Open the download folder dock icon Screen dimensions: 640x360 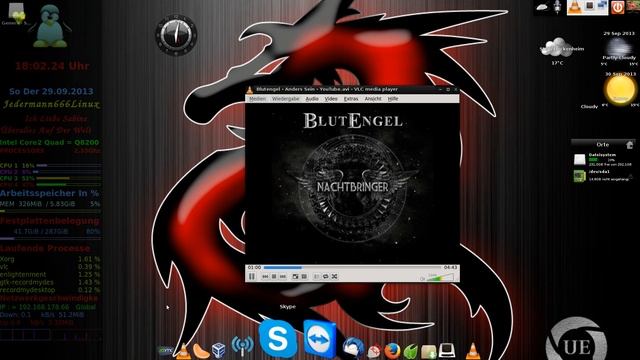click(429, 351)
